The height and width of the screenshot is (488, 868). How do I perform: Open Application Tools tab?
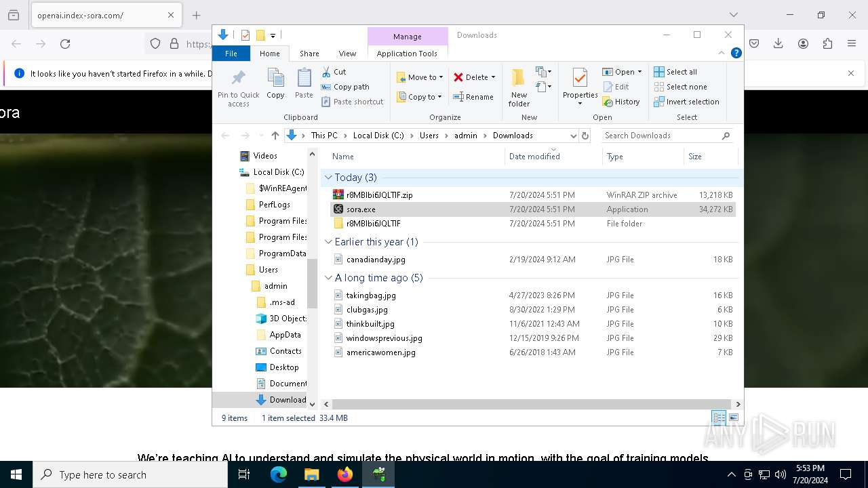pyautogui.click(x=407, y=54)
